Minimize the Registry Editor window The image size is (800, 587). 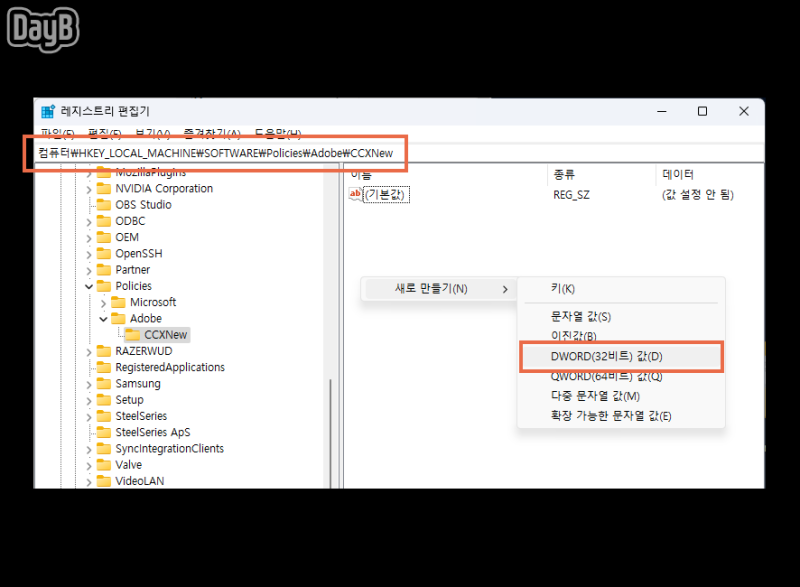(662, 111)
